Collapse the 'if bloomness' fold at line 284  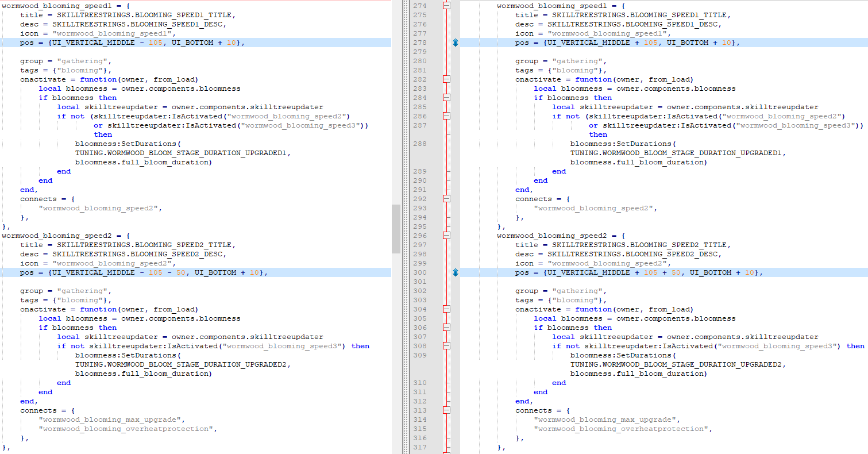446,98
